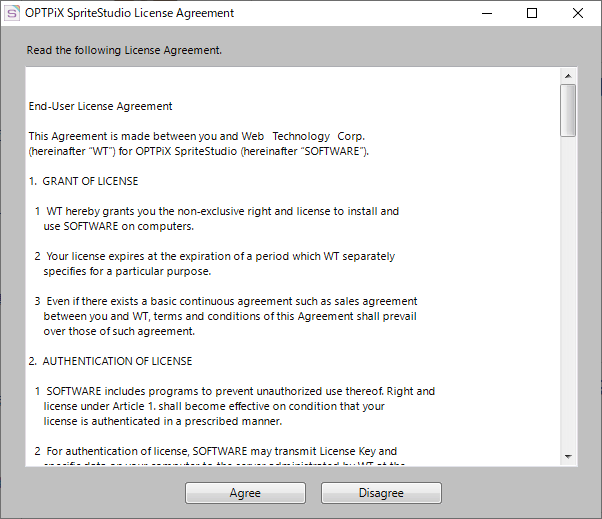This screenshot has width=602, height=519.
Task: Click the Agree button
Action: [x=245, y=493]
